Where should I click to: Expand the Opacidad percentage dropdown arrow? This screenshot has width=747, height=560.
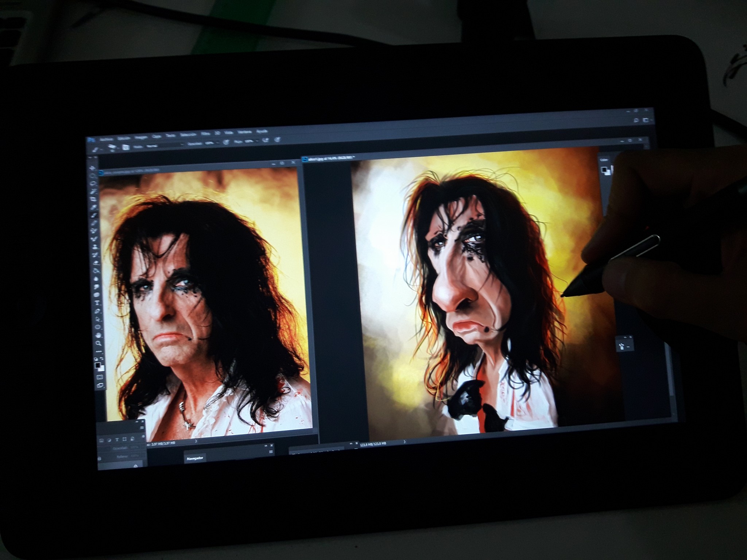(x=217, y=143)
